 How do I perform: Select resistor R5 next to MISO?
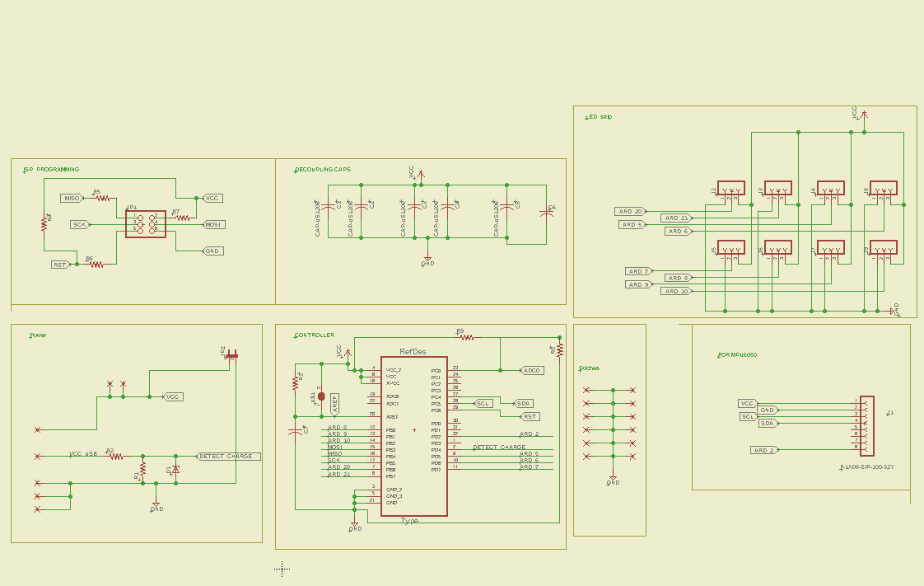103,198
